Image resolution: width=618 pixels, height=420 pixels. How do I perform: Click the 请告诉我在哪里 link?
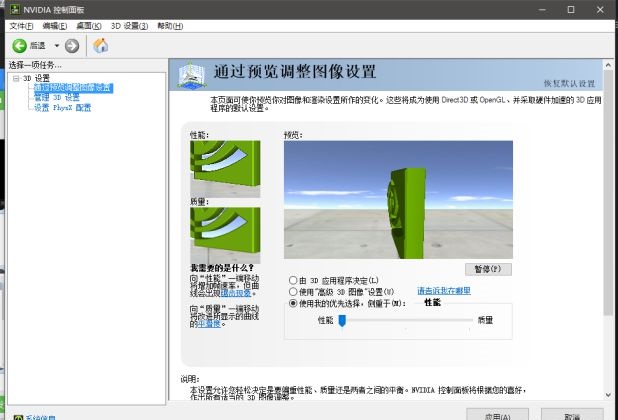click(x=444, y=291)
